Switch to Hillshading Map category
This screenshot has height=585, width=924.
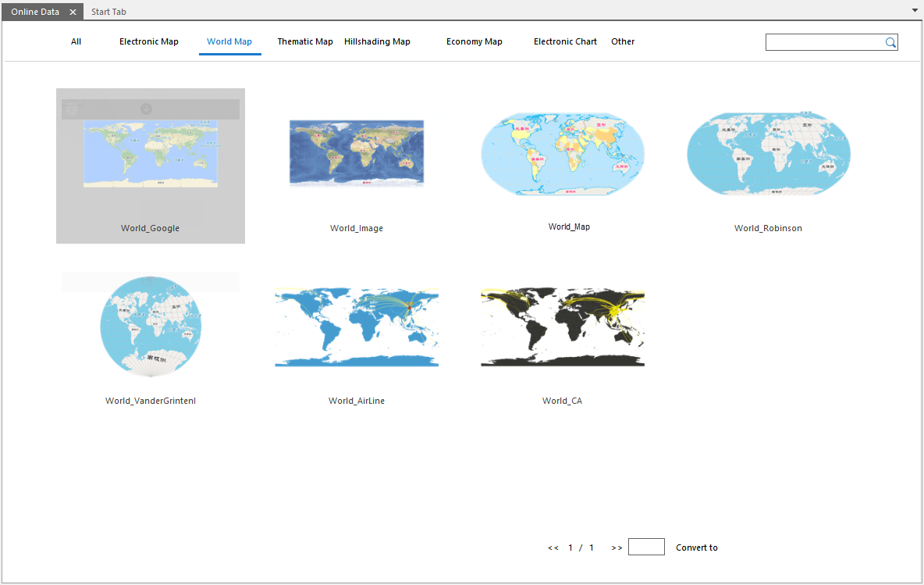(x=377, y=42)
